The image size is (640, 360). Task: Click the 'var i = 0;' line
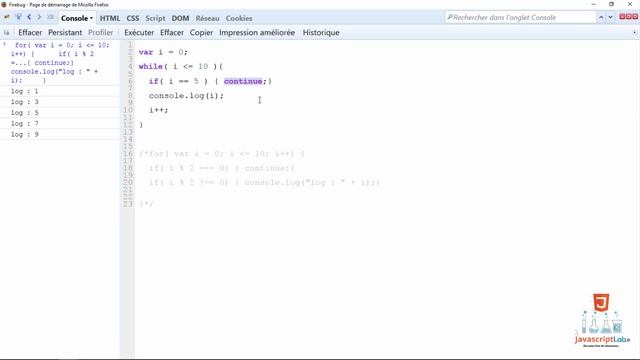tap(163, 52)
